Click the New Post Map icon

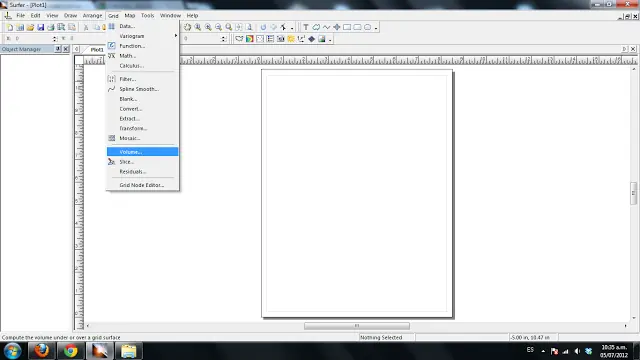coord(260,39)
